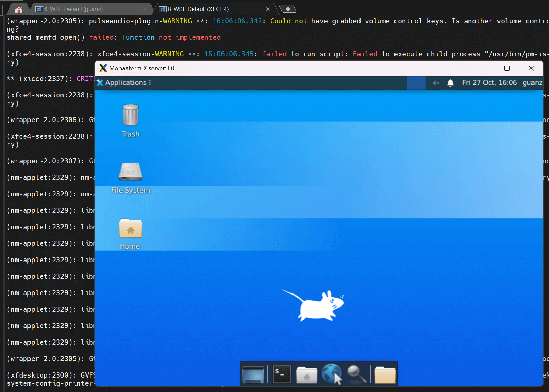
Task: Launch Terminal Emulator from the dock
Action: click(x=282, y=374)
